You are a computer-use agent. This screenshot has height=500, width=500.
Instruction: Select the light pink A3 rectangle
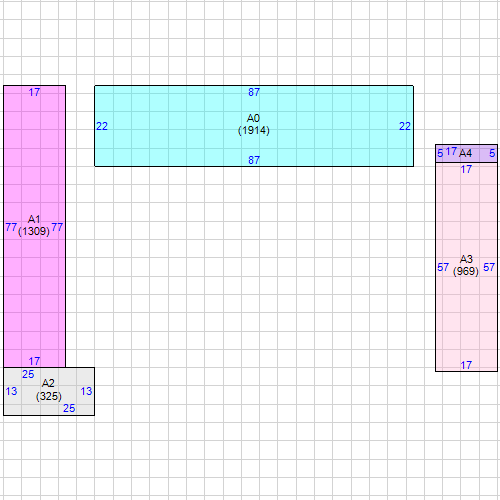click(x=466, y=267)
